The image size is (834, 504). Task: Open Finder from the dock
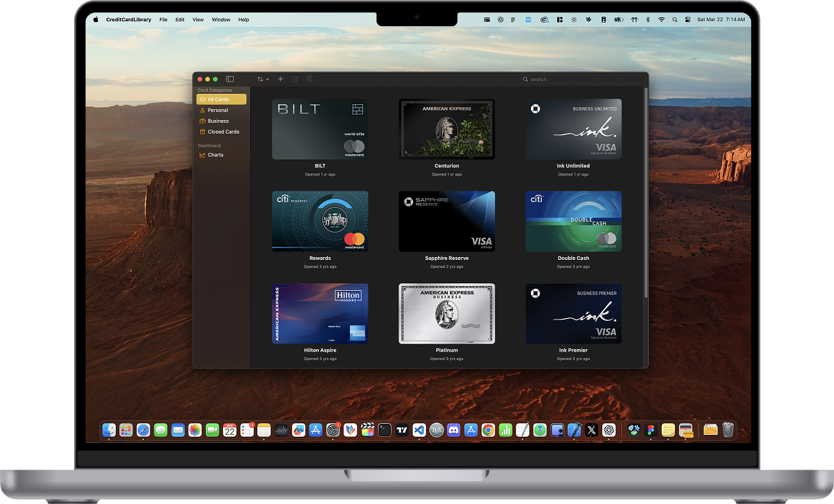pos(109,430)
